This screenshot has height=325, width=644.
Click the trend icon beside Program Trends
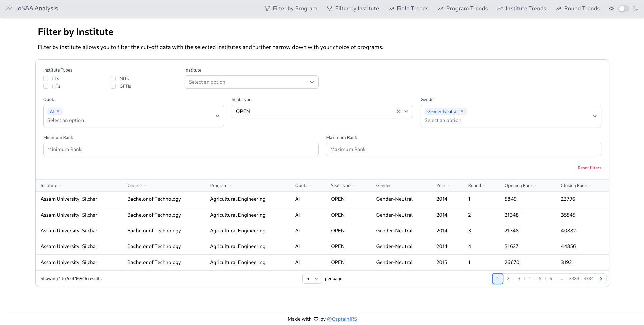pyautogui.click(x=441, y=8)
